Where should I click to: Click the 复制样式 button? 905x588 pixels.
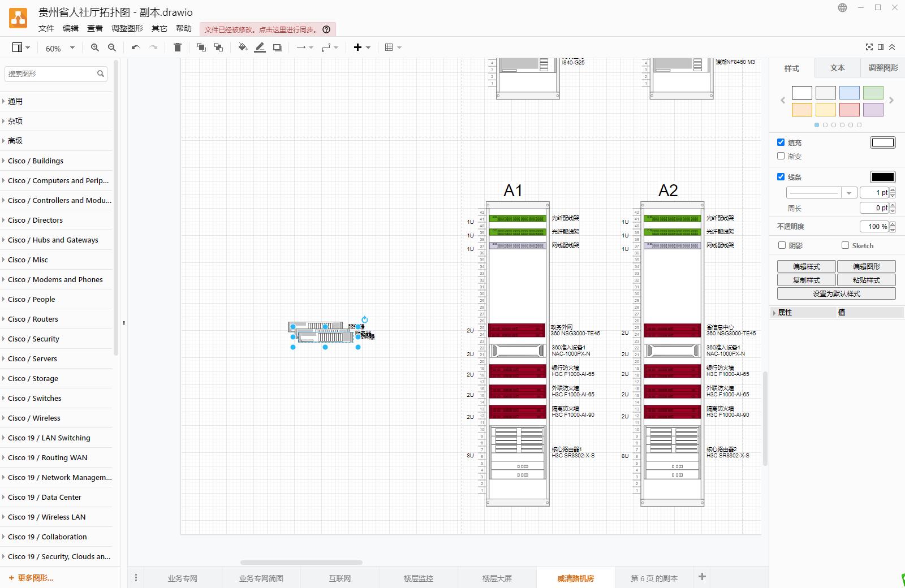click(807, 280)
